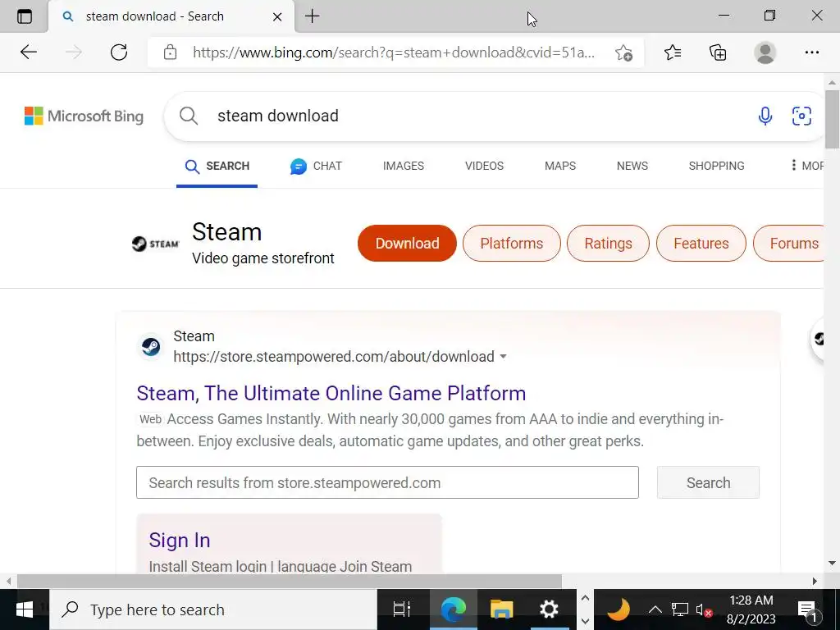Click the browser address bar URL

pos(394,52)
